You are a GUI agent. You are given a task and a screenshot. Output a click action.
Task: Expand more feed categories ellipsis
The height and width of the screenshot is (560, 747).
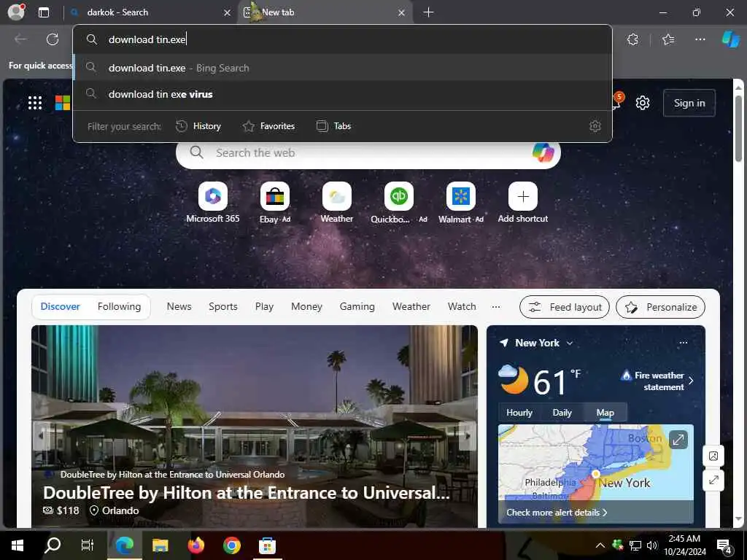(496, 307)
